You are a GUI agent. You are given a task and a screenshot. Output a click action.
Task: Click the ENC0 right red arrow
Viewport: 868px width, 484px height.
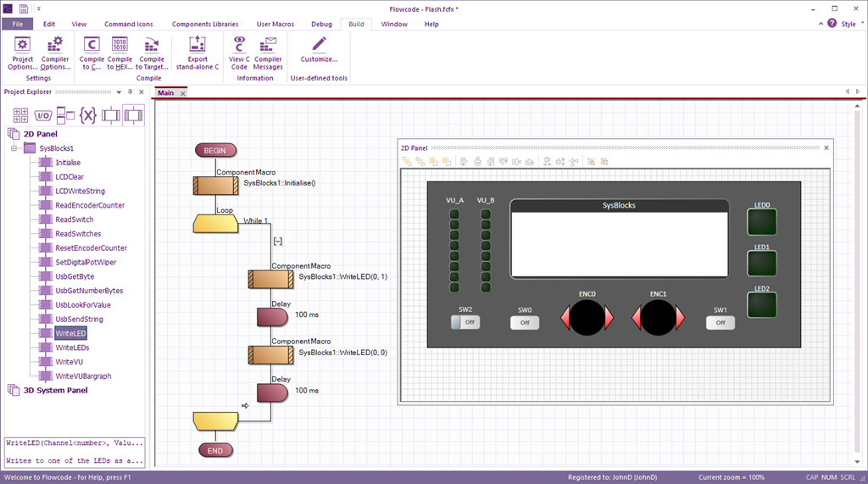click(609, 318)
